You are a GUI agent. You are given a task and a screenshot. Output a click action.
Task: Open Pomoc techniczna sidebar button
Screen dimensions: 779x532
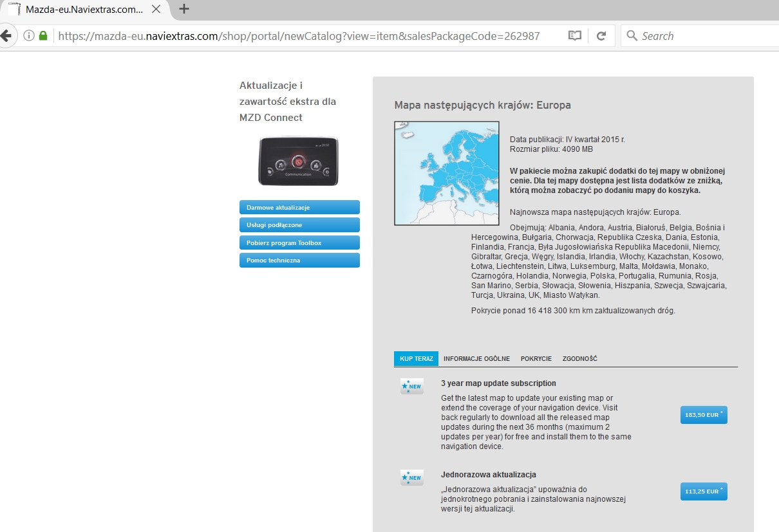pos(299,261)
